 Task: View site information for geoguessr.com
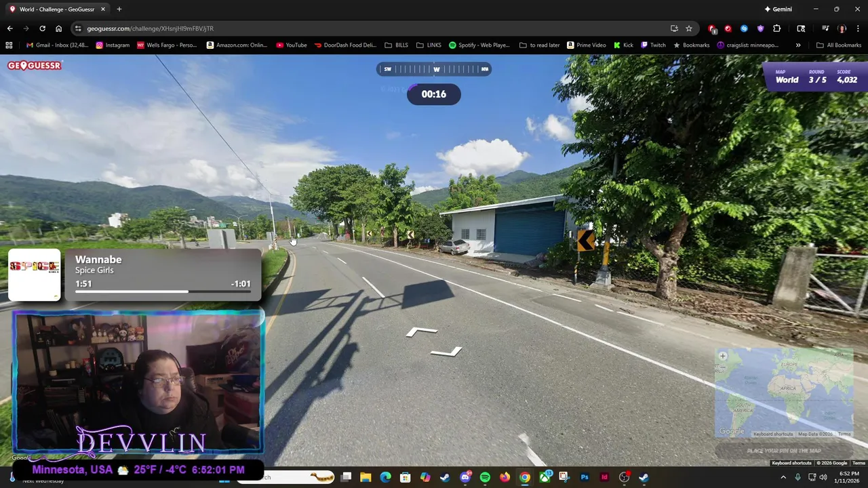tap(79, 28)
